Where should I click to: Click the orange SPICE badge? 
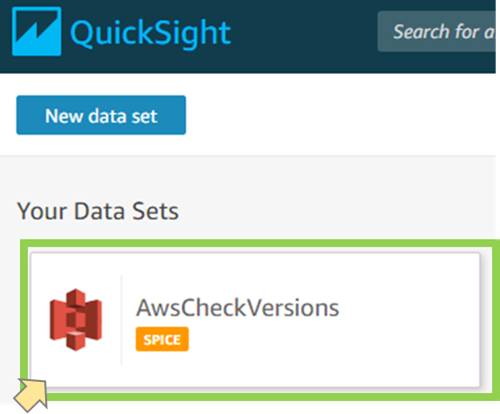click(162, 339)
